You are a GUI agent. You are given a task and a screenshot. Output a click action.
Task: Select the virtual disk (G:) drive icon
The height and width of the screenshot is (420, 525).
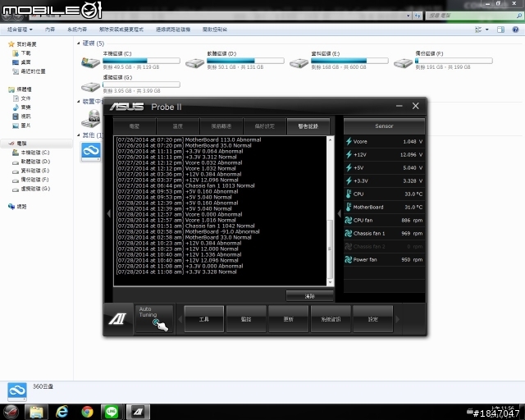point(90,87)
